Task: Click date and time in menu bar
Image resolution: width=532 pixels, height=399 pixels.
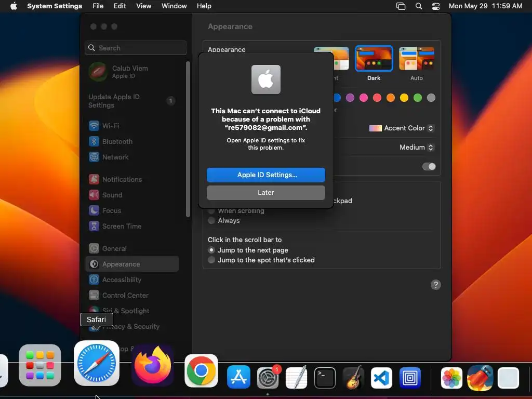Action: [485, 6]
